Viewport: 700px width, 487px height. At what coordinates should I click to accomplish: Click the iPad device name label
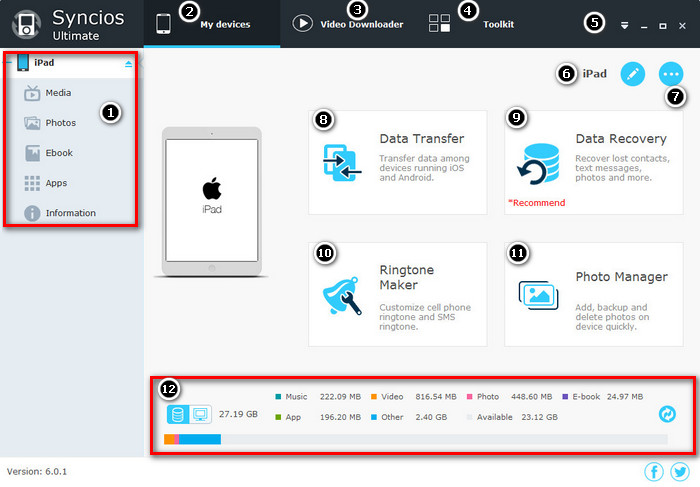(594, 74)
